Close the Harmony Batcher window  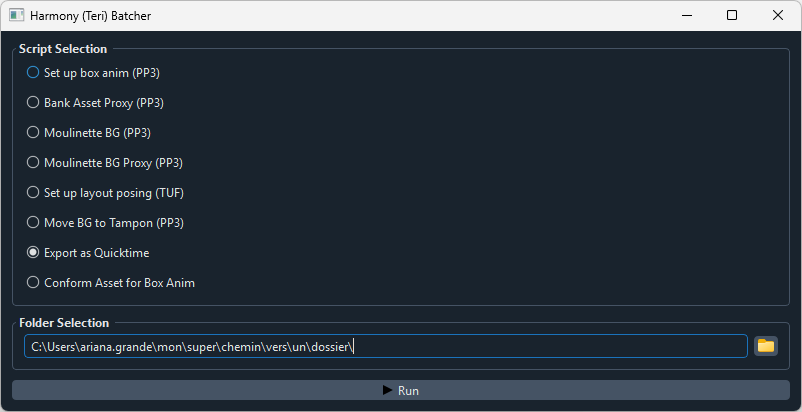pos(778,16)
